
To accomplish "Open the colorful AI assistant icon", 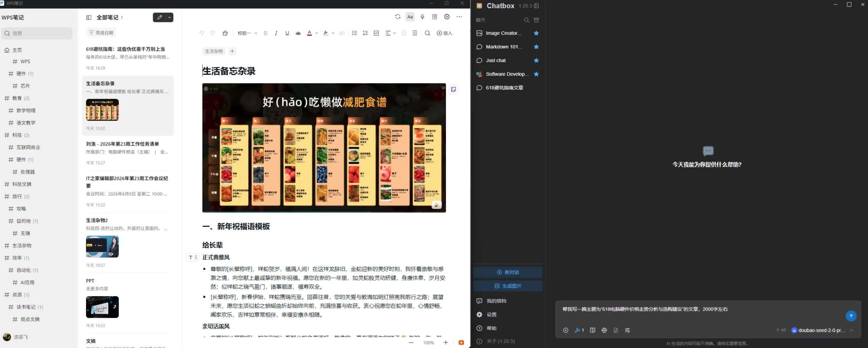I will pos(447,17).
